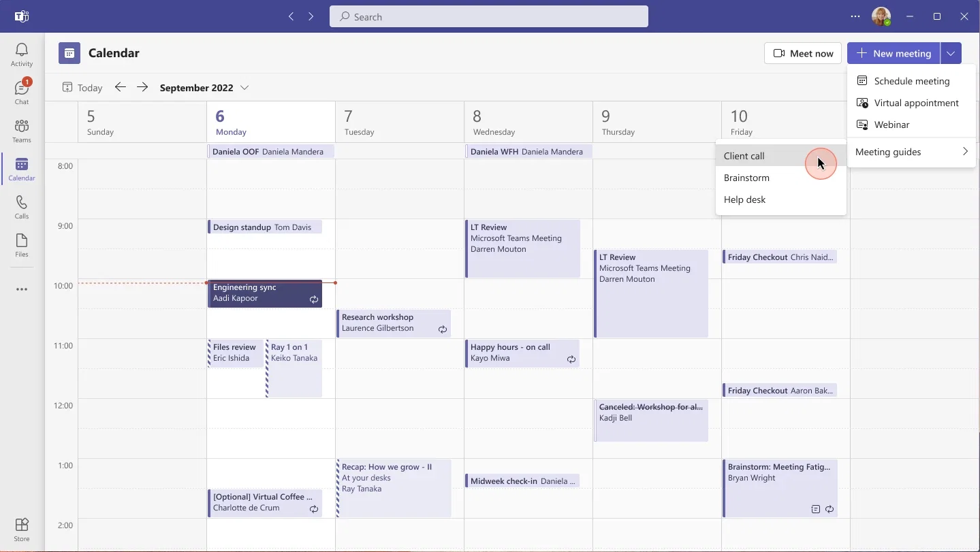Click recurrence icon on Research workshop
Viewport: 980px width, 552px height.
click(443, 329)
